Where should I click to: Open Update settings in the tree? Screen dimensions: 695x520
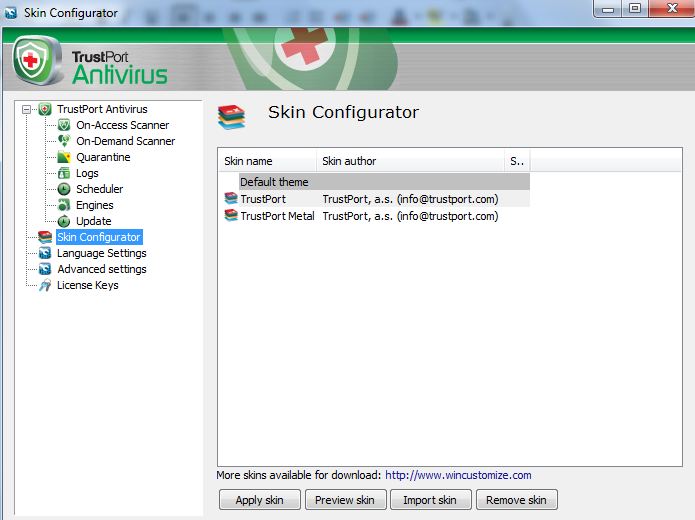tap(94, 221)
